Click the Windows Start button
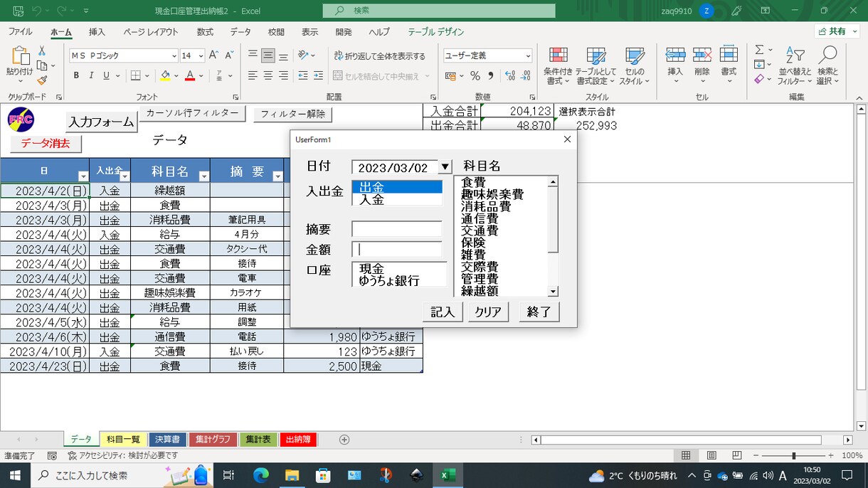Image resolution: width=868 pixels, height=488 pixels. pyautogui.click(x=14, y=474)
